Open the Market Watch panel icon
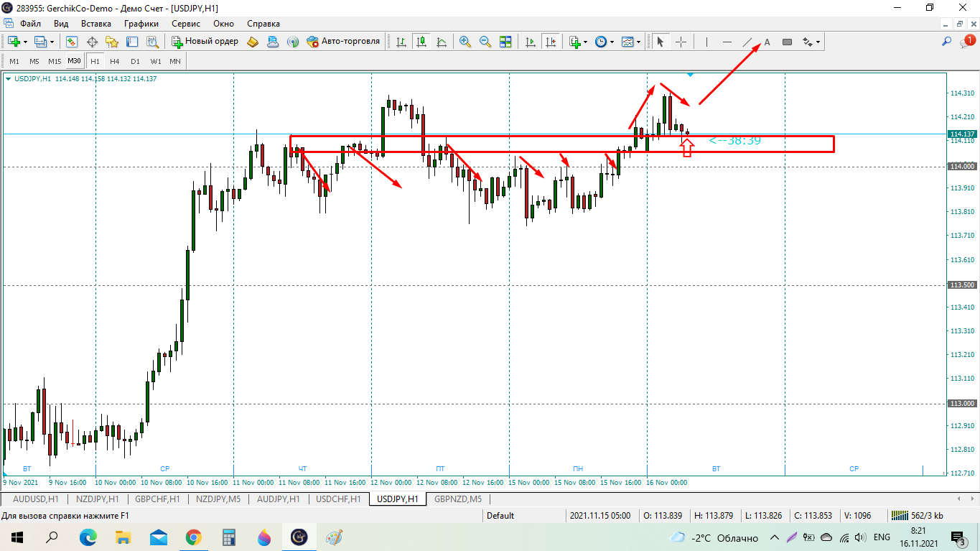 tap(72, 42)
